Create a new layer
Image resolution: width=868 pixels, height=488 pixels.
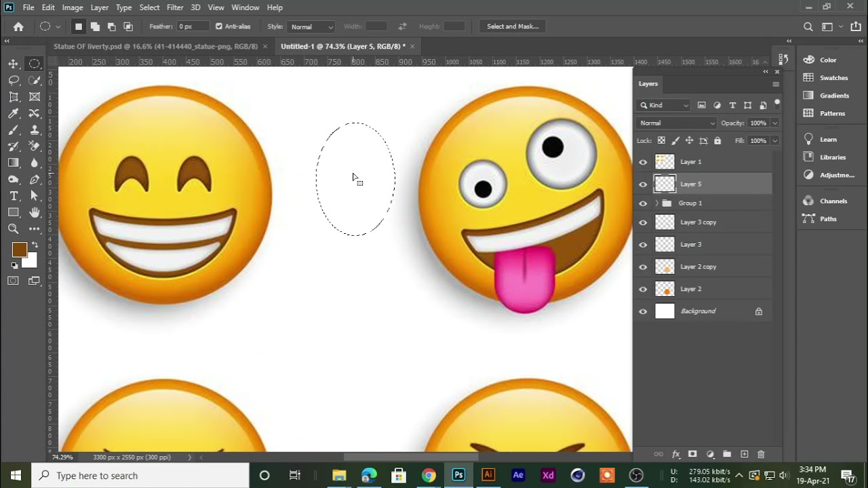click(x=744, y=454)
